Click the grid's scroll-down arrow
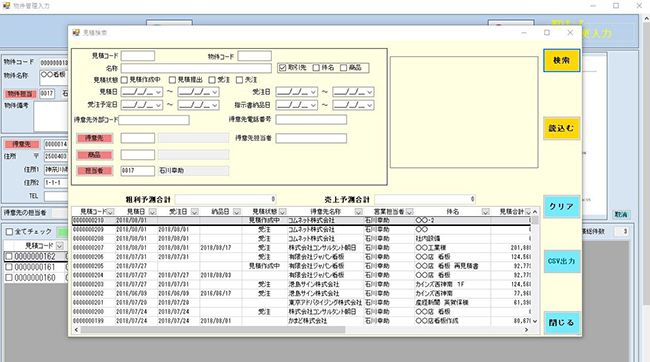 pyautogui.click(x=535, y=321)
